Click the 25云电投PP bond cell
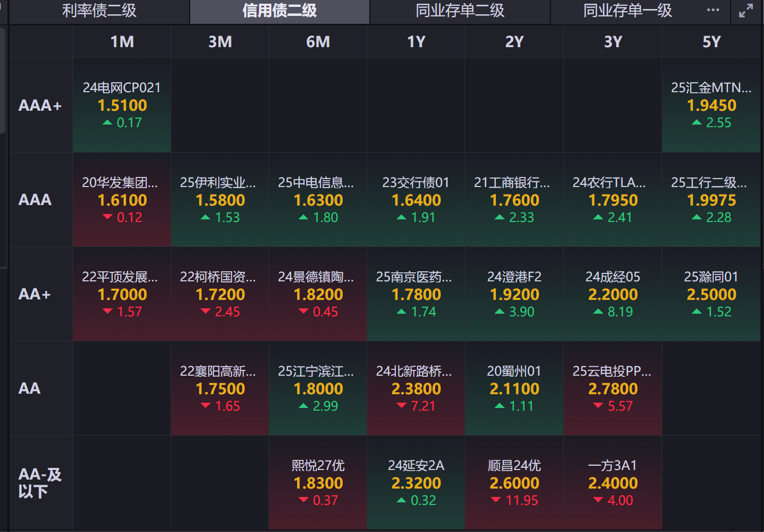Viewport: 764px width, 532px height. click(x=613, y=388)
